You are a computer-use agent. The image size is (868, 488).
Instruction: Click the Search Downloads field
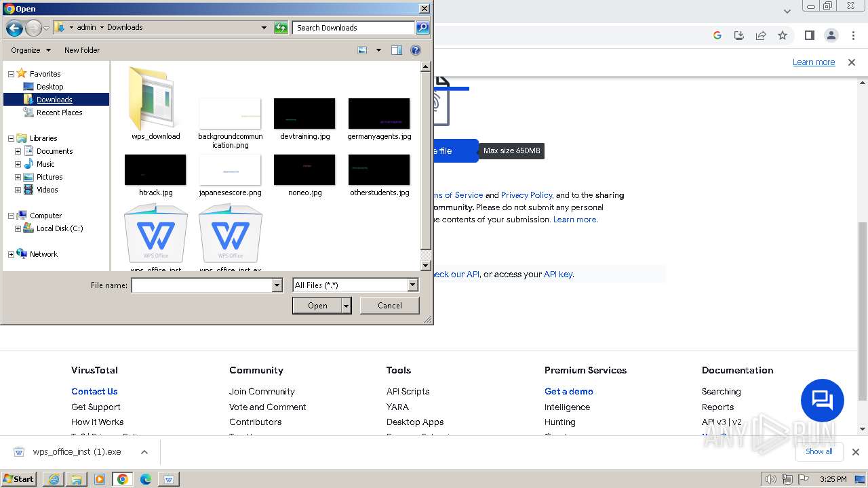tap(354, 28)
